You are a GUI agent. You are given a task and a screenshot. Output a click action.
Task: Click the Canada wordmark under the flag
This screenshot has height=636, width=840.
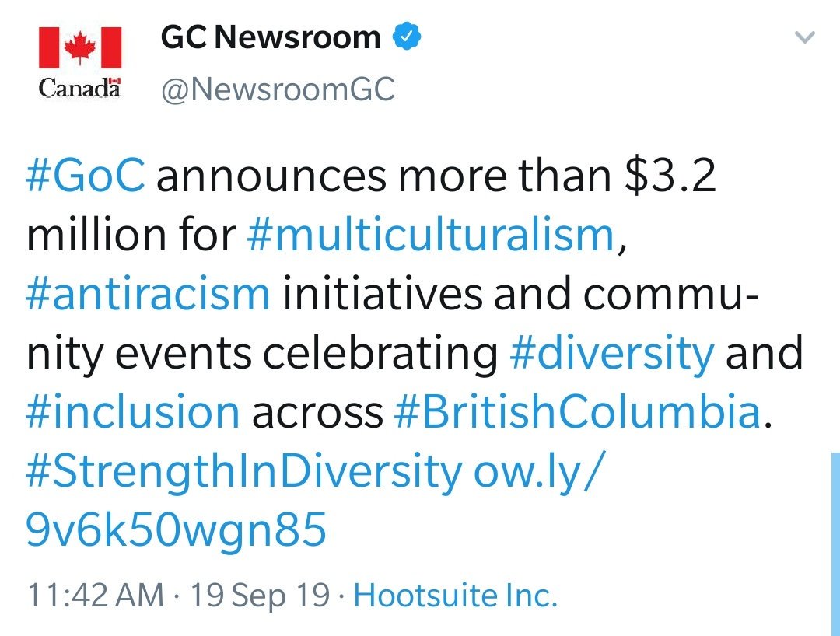tap(80, 87)
